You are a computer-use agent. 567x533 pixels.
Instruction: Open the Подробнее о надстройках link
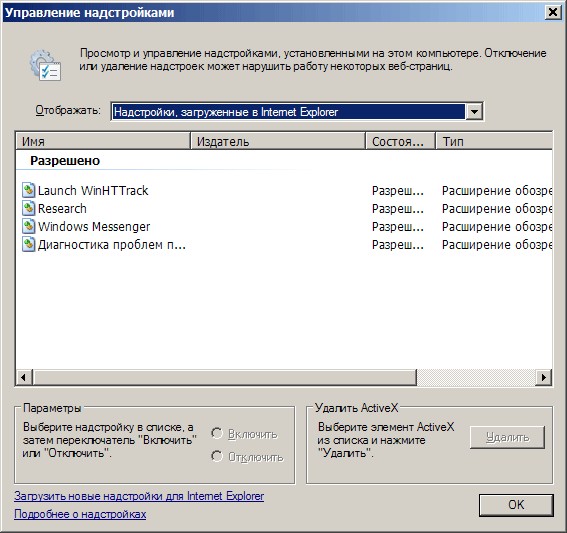[80, 514]
